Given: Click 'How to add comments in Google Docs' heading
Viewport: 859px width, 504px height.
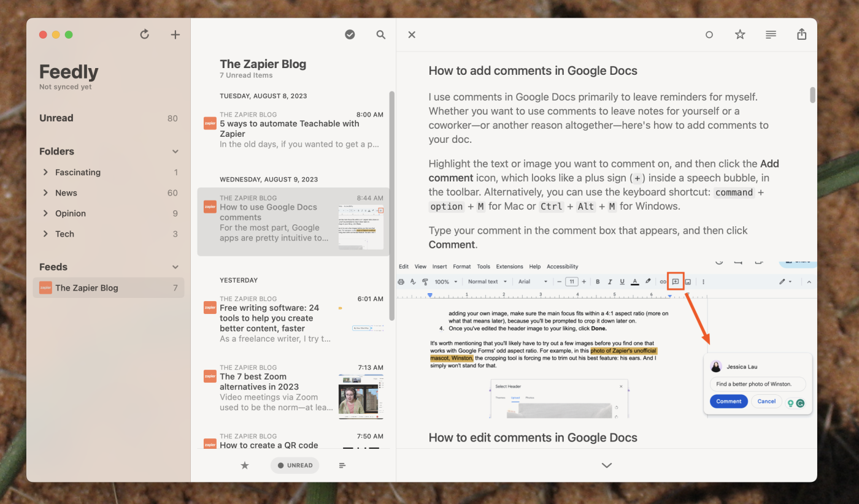Looking at the screenshot, I should coord(533,71).
